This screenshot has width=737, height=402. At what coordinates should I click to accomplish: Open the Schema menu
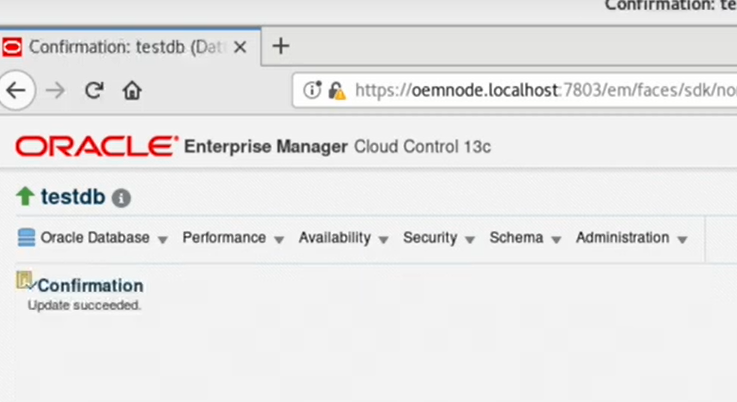[x=525, y=238]
